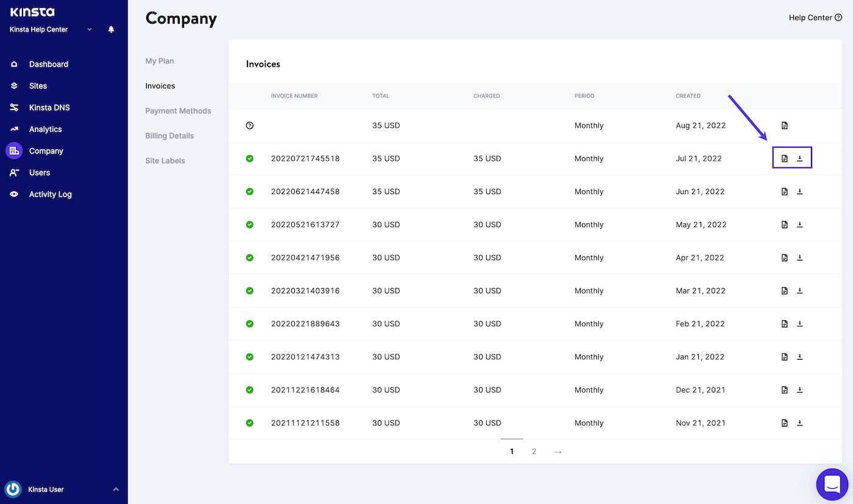The width and height of the screenshot is (853, 504).
Task: Open the Help Center link
Action: click(x=815, y=18)
